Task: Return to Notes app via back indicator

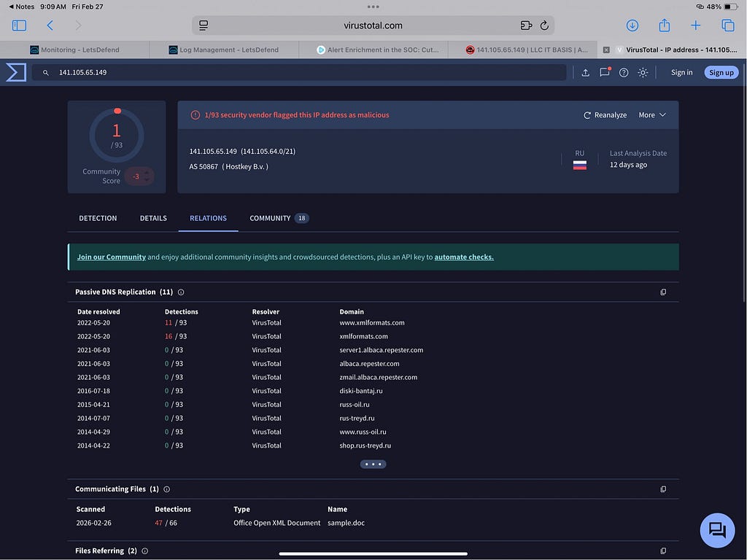Action: click(22, 7)
